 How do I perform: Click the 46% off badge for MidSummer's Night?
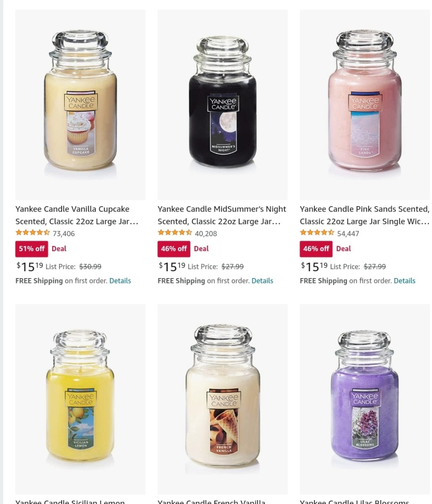[x=174, y=249]
